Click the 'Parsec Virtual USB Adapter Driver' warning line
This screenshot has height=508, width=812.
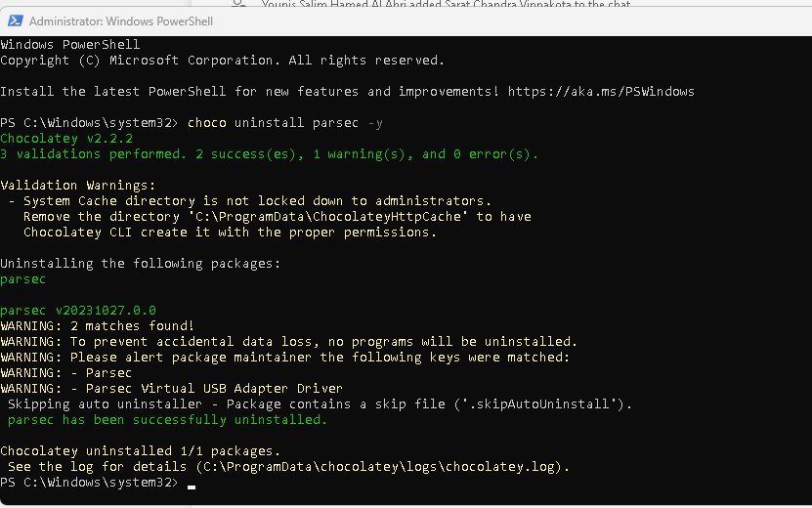tap(171, 389)
